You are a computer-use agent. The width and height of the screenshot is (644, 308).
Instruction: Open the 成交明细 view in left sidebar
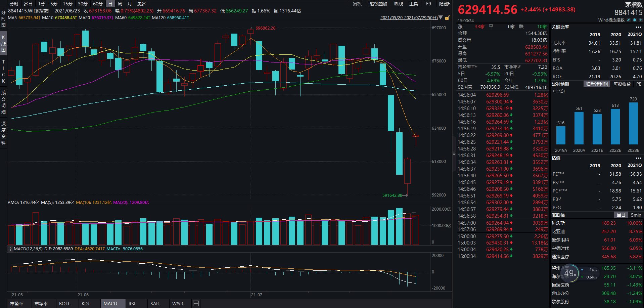[3, 102]
